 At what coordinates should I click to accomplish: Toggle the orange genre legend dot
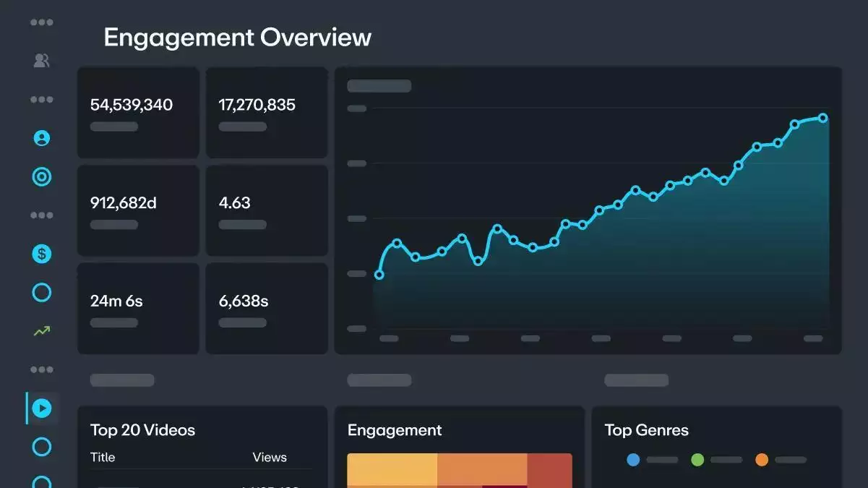(762, 460)
